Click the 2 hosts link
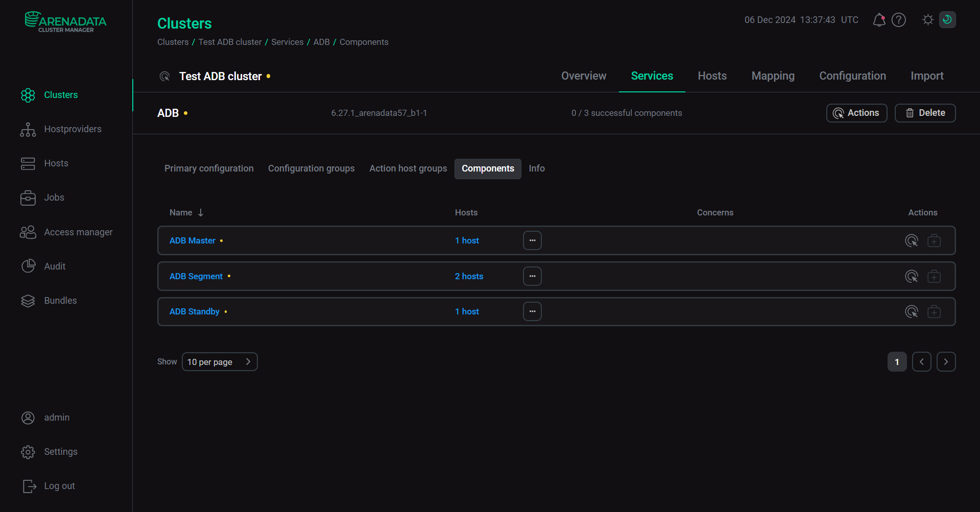The image size is (980, 512). point(469,276)
